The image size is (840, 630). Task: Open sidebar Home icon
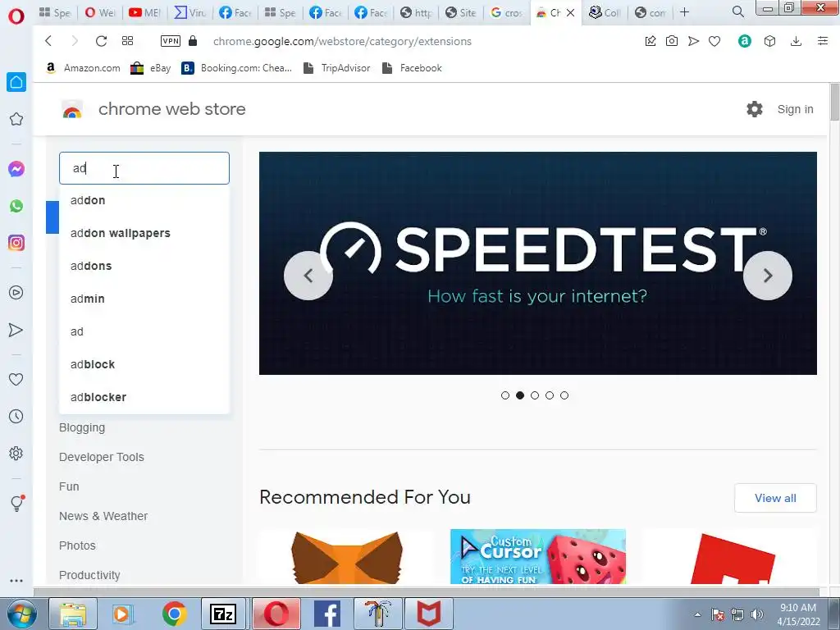(16, 82)
